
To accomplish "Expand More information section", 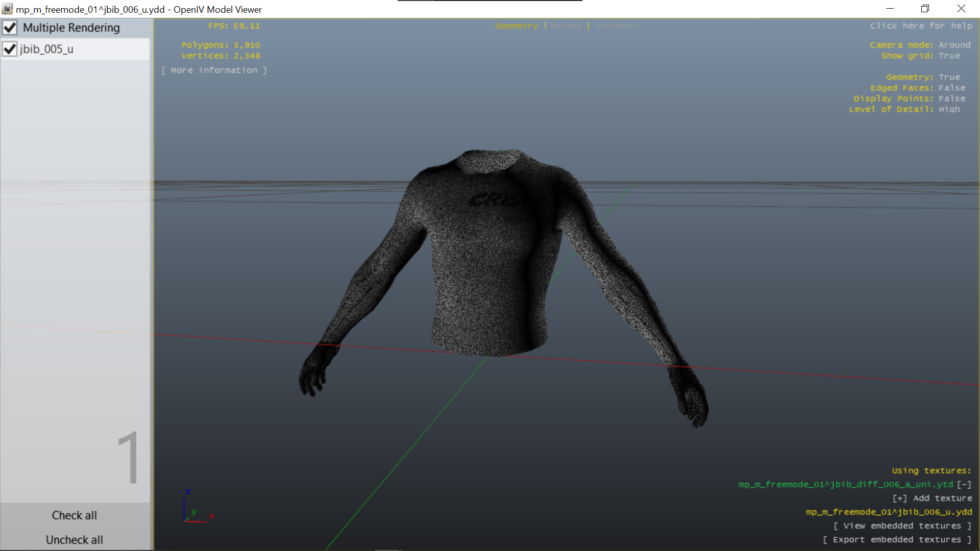I will (x=214, y=70).
